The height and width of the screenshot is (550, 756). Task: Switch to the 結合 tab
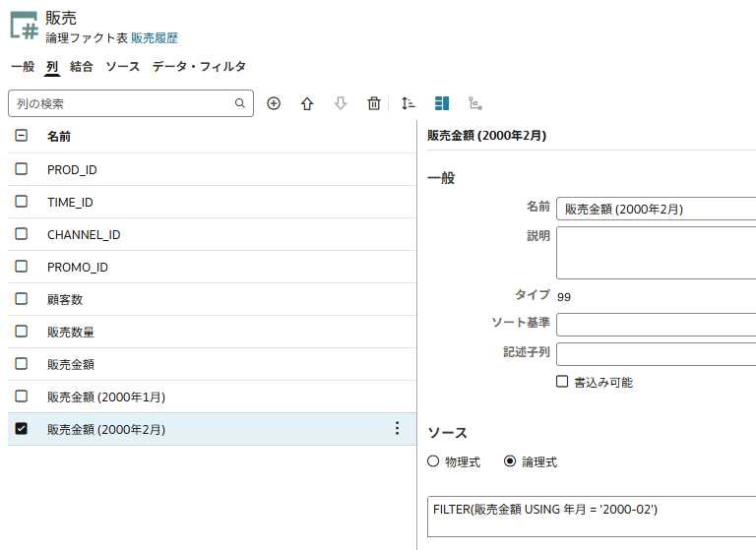(82, 66)
